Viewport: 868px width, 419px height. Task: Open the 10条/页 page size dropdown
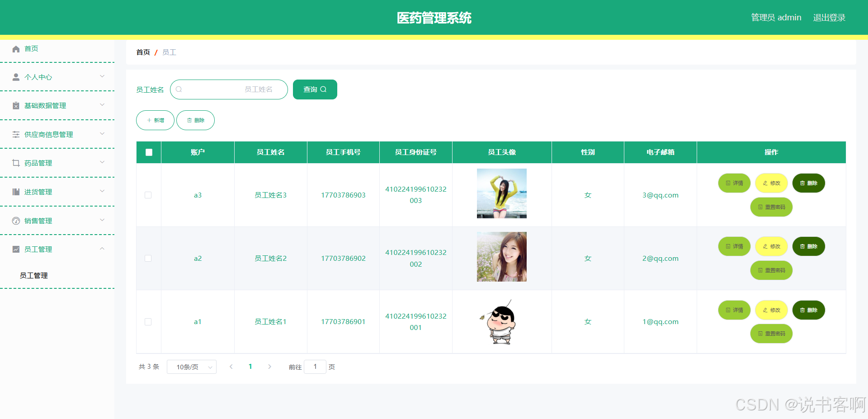pos(191,367)
